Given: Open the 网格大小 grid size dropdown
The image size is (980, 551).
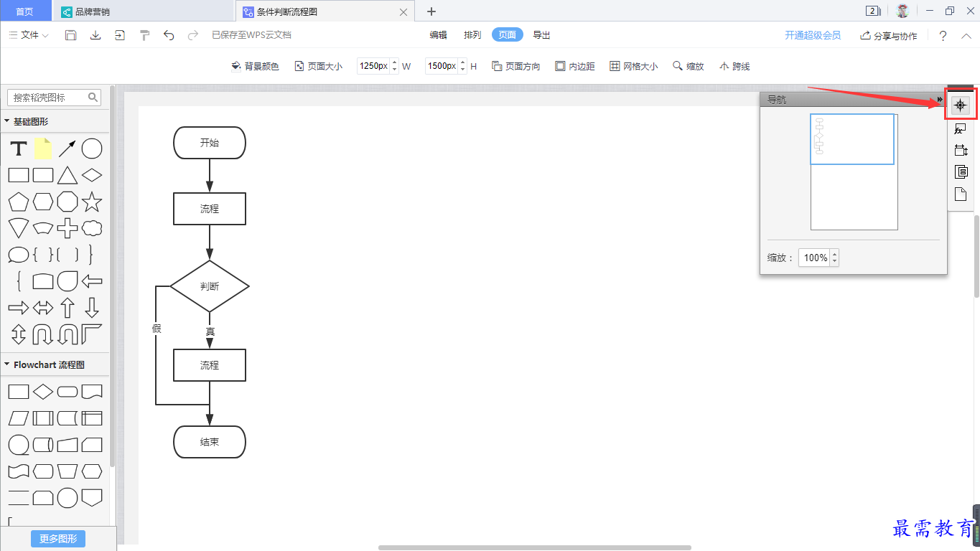Looking at the screenshot, I should click(633, 66).
